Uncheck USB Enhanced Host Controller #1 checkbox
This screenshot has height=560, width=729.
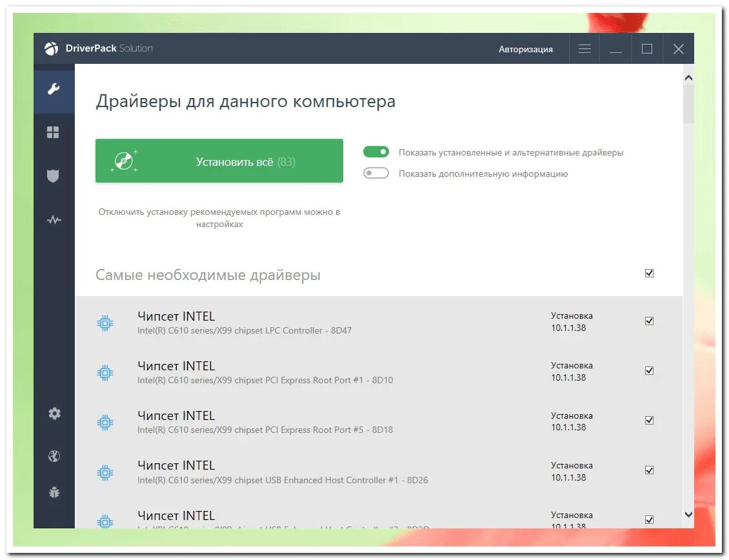pos(649,470)
